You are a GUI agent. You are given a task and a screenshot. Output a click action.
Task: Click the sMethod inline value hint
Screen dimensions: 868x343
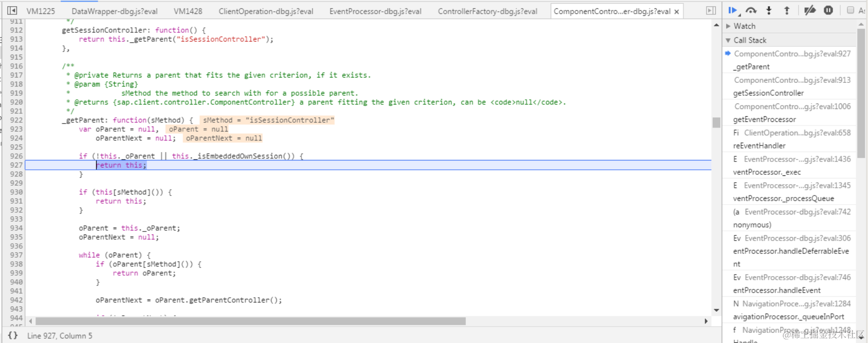[x=268, y=120]
